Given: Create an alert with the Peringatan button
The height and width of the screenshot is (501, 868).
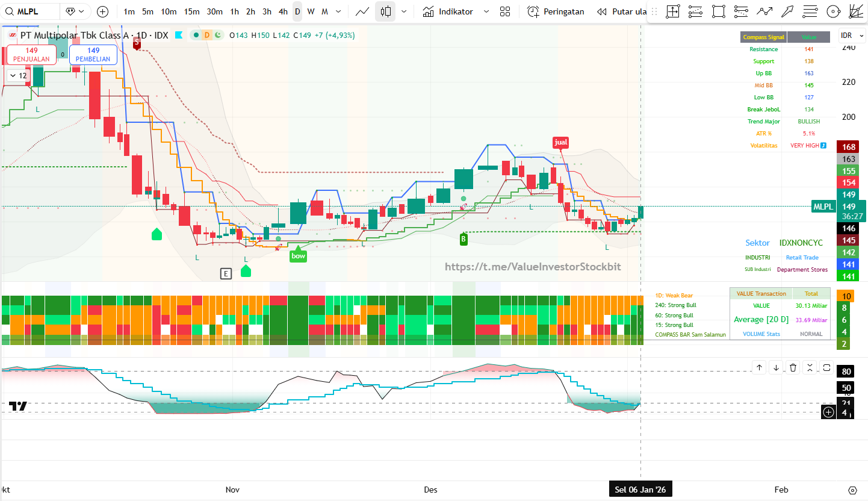Looking at the screenshot, I should [556, 11].
